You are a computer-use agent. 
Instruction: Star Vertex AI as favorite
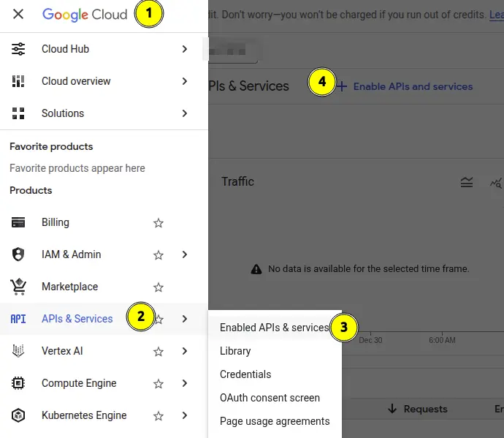tap(159, 352)
